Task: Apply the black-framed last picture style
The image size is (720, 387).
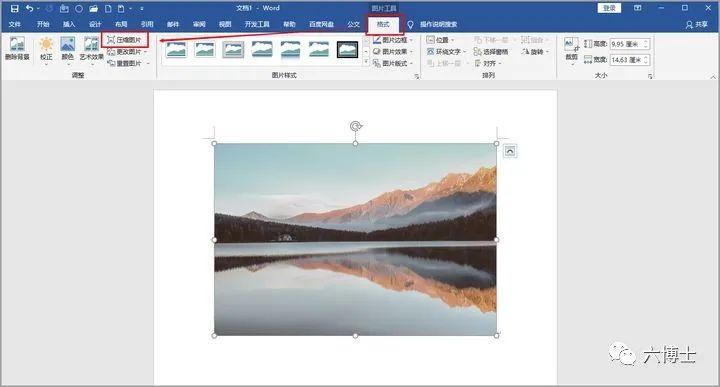Action: pyautogui.click(x=347, y=49)
